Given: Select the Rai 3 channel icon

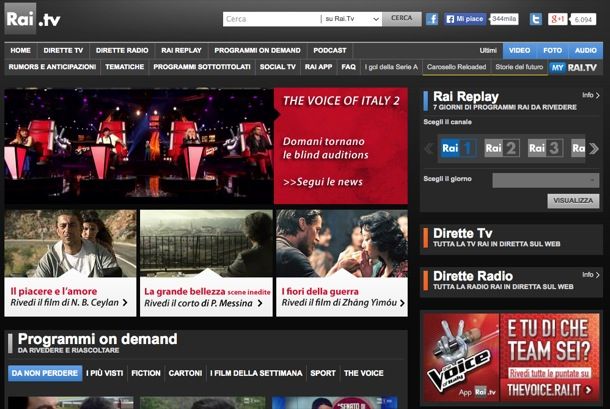Looking at the screenshot, I should (x=545, y=148).
